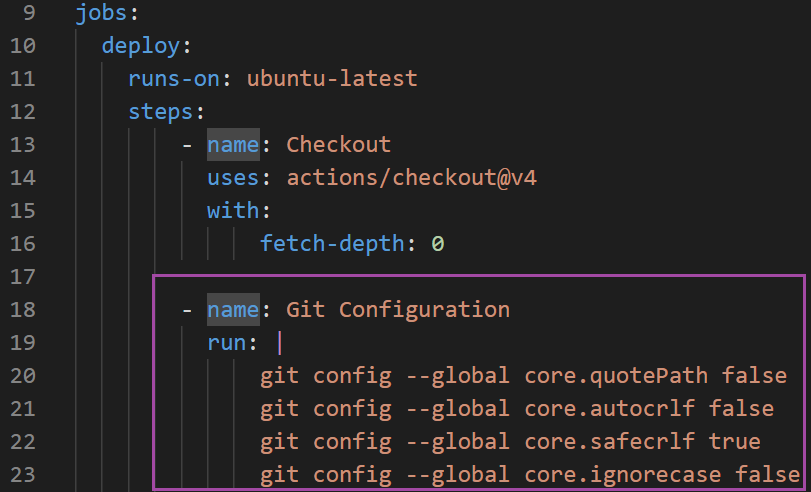Screen dimensions: 811x492
Task: Click line number 9 in the gutter
Action: tap(29, 14)
